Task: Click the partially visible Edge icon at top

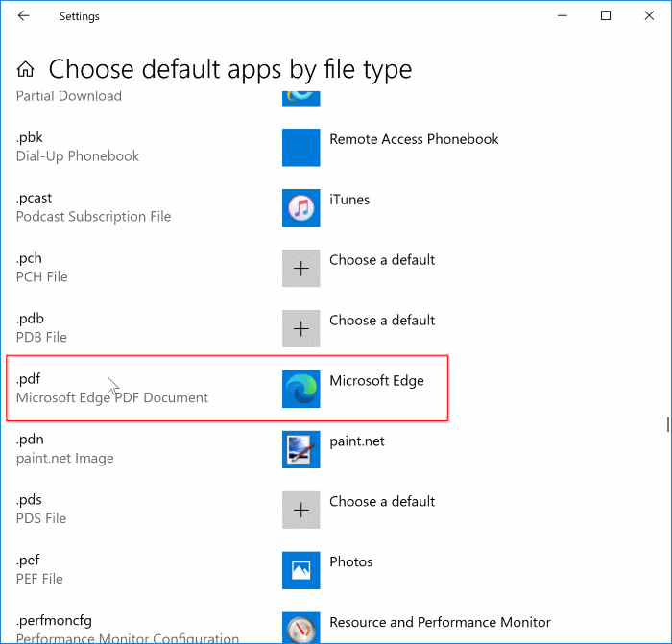Action: 300,98
